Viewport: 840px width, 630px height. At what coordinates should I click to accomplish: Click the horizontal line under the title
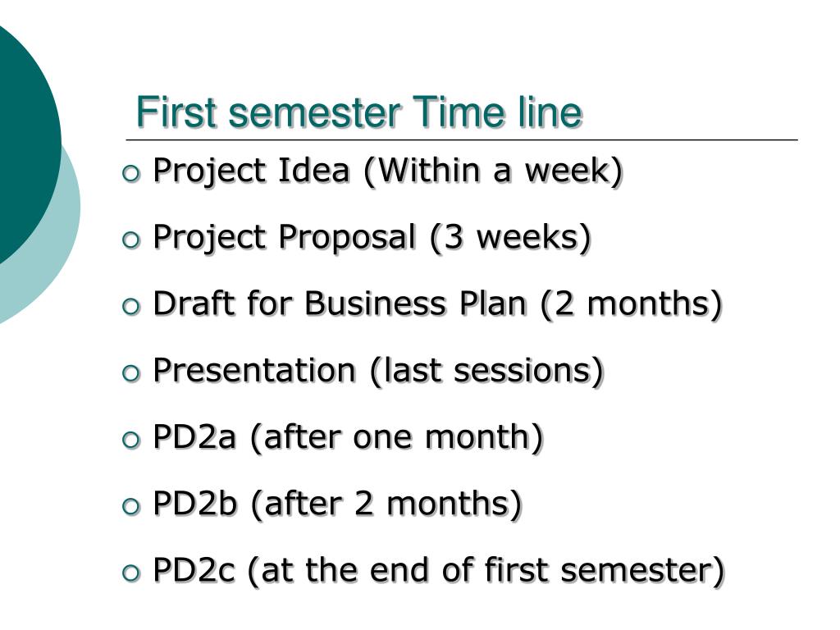click(x=462, y=139)
